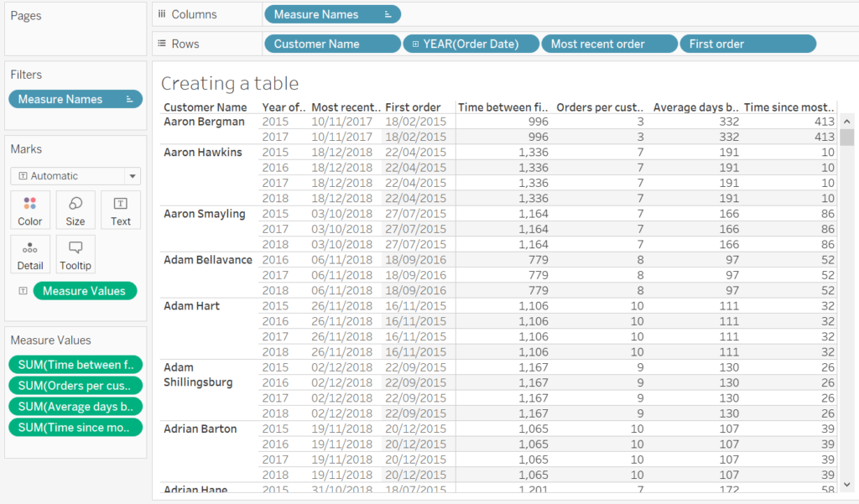
Task: Open the Text marks property
Action: click(x=120, y=210)
